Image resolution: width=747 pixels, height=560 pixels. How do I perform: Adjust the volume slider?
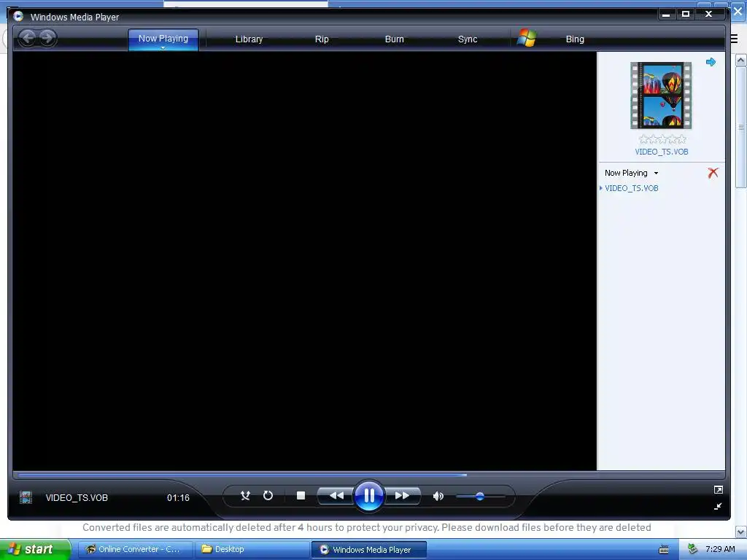480,496
